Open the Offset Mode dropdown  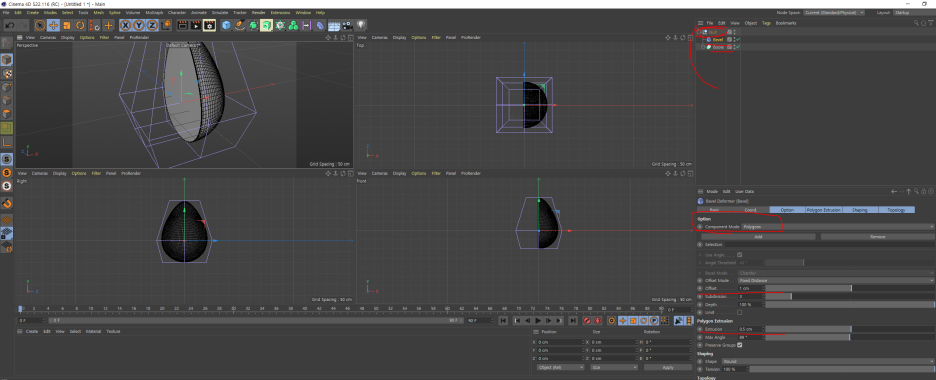click(836, 280)
